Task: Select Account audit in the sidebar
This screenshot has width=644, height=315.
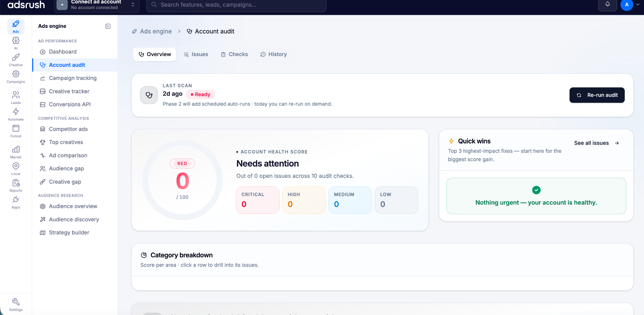Action: (75, 65)
